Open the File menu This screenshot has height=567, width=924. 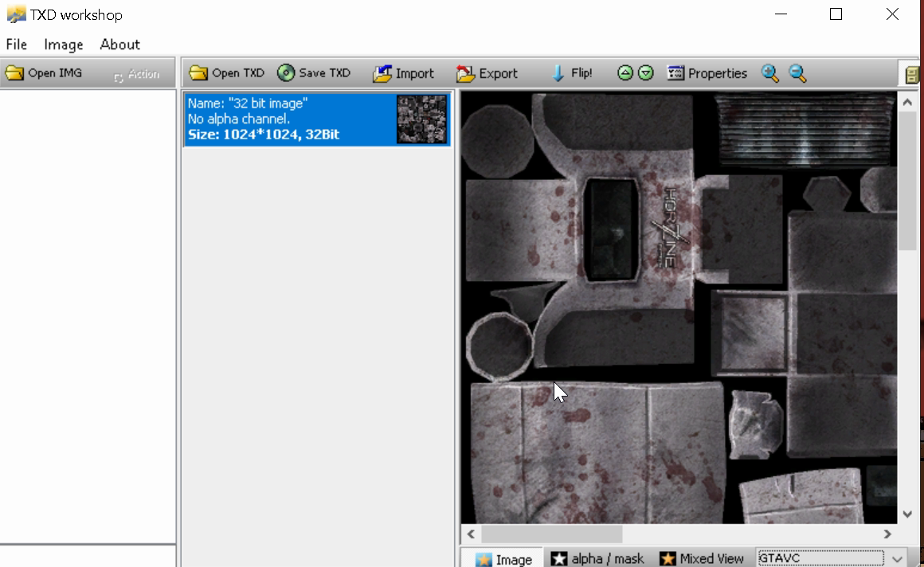coord(17,45)
